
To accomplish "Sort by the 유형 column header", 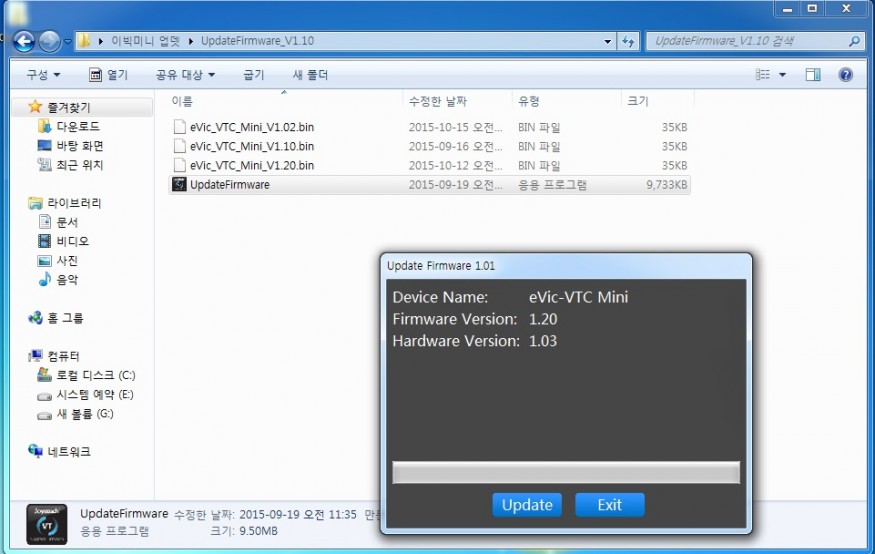I will click(x=528, y=101).
